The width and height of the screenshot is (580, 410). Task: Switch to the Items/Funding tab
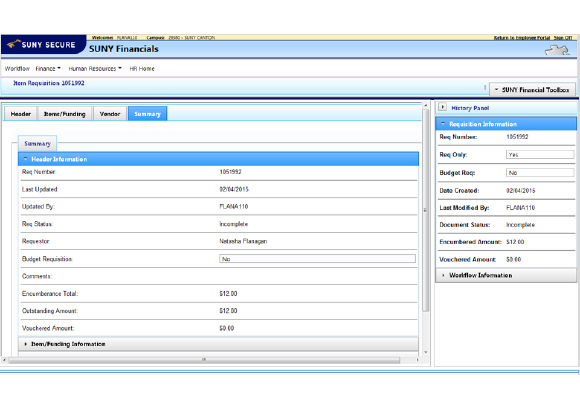pyautogui.click(x=65, y=114)
